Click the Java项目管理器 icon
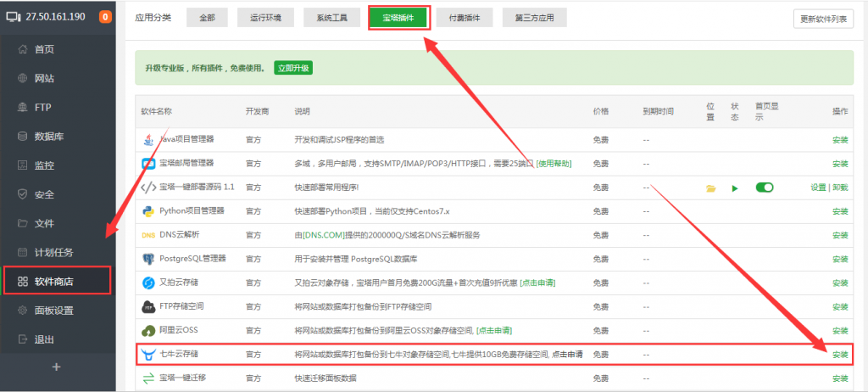Image resolution: width=868 pixels, height=392 pixels. coord(147,140)
